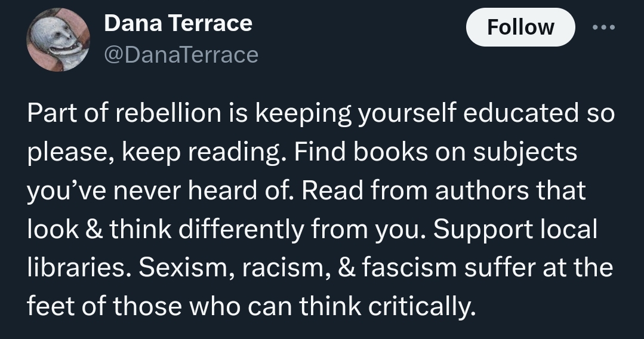Click the word 'feet' on last line
Screen dimensions: 644x339
[48, 306]
